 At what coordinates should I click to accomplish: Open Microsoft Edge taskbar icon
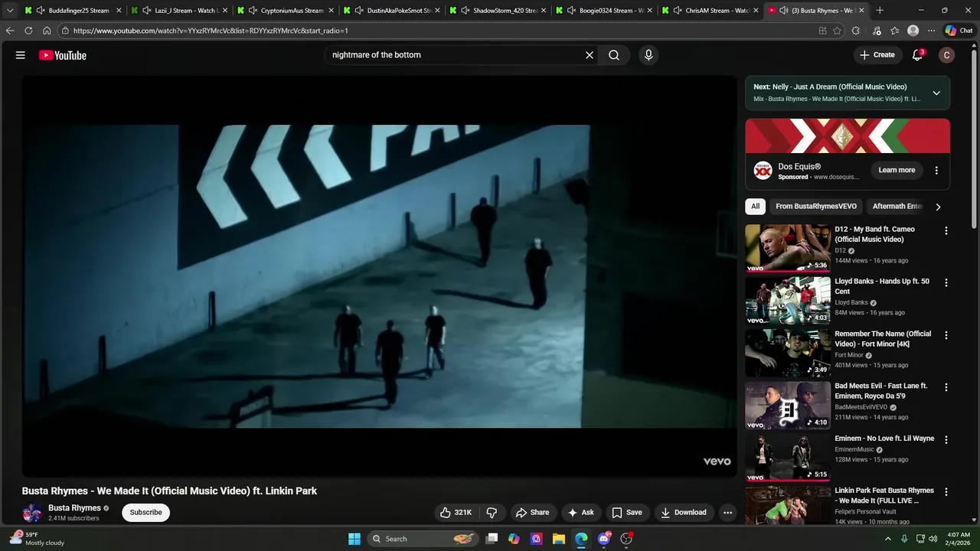[581, 539]
